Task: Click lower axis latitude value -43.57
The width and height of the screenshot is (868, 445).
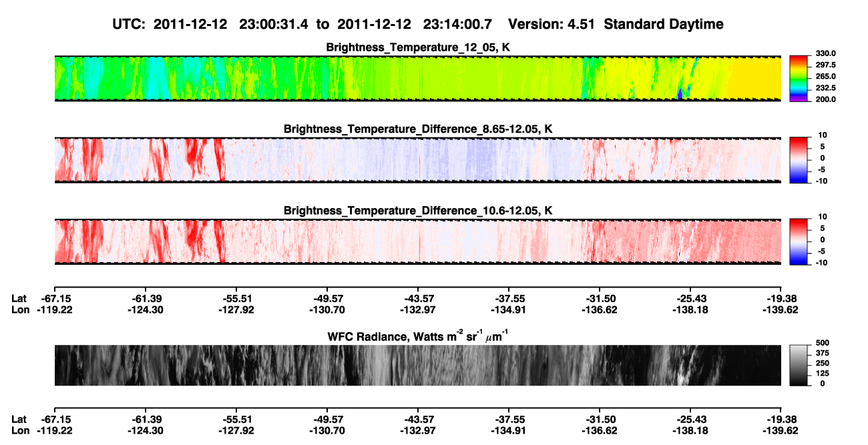Action: (x=417, y=420)
